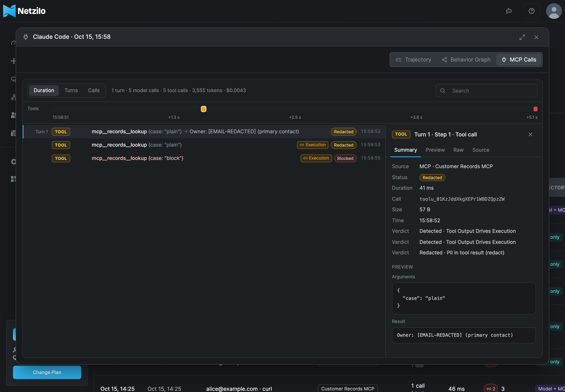
Task: Click Execution badge on 15:58:53 row
Action: pos(313,145)
